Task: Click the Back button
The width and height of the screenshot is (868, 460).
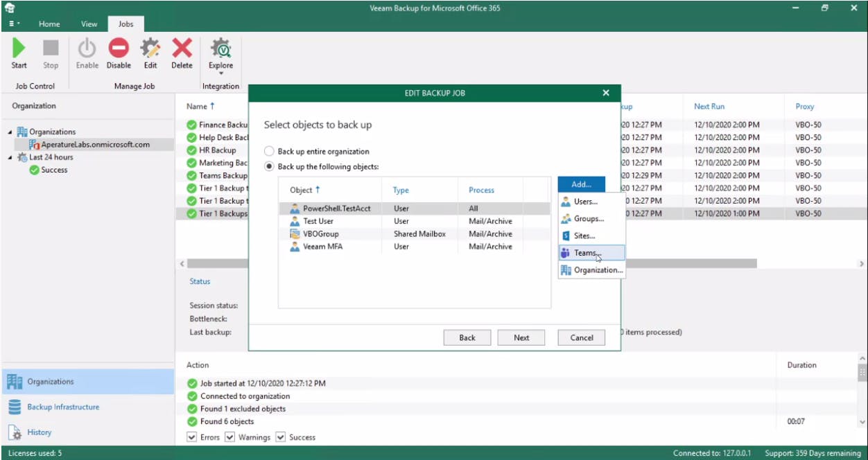Action: coord(467,337)
